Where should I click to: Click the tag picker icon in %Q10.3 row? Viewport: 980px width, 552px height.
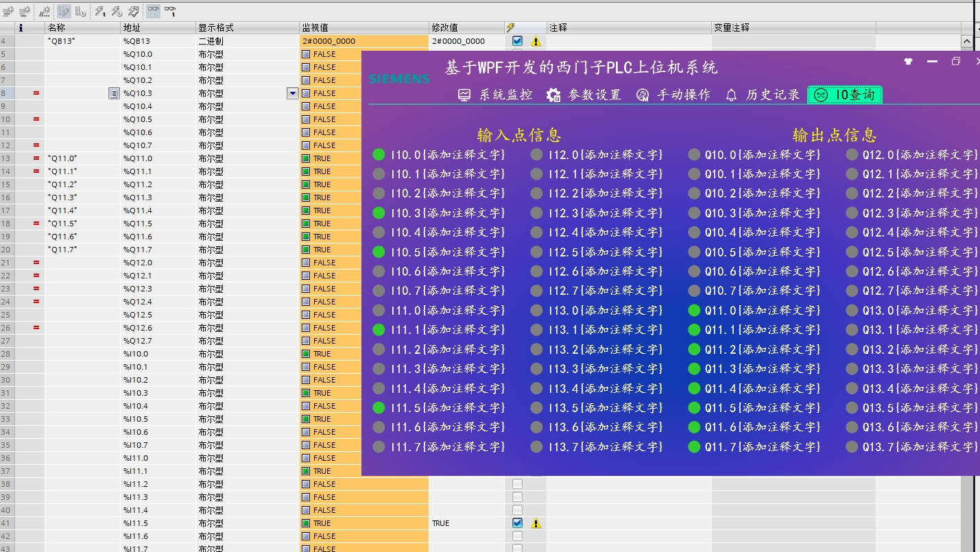(114, 93)
